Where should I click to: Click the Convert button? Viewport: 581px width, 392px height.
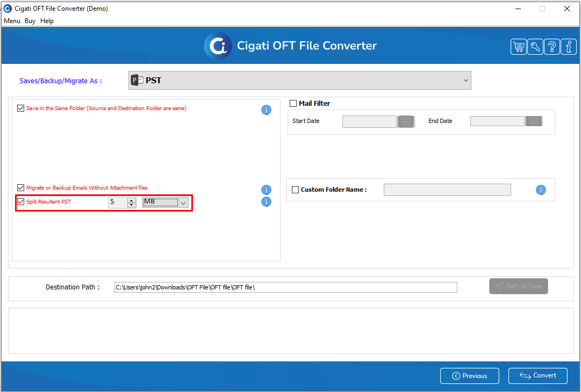pyautogui.click(x=537, y=376)
